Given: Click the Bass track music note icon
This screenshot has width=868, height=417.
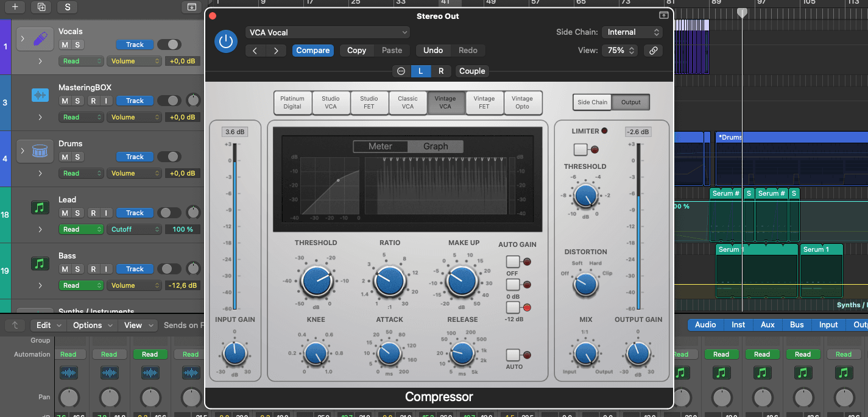Looking at the screenshot, I should [40, 263].
